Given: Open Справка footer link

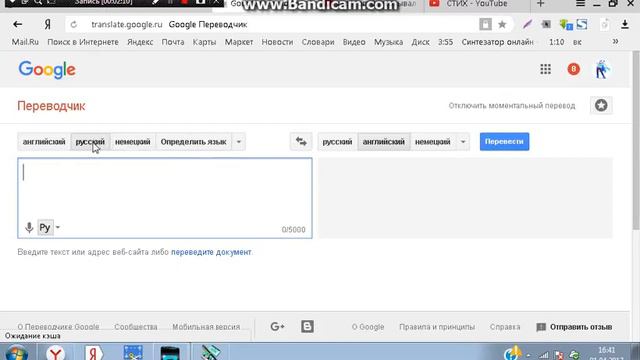Looking at the screenshot, I should [x=505, y=327].
